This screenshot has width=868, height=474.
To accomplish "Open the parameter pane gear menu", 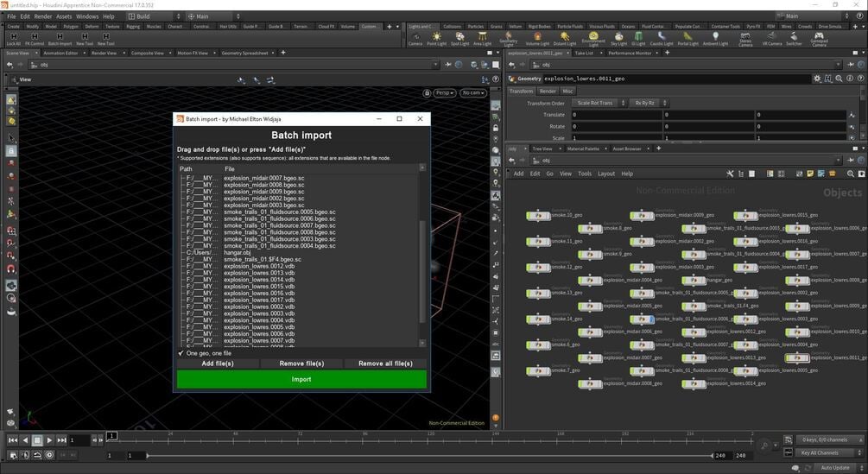I will (x=817, y=79).
